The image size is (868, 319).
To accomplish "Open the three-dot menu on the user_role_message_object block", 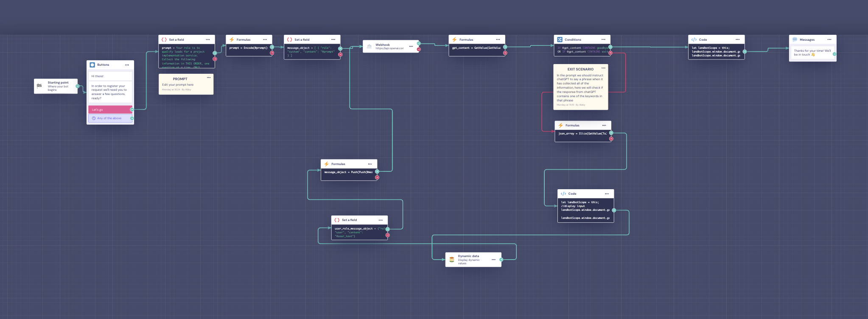I will (x=381, y=220).
